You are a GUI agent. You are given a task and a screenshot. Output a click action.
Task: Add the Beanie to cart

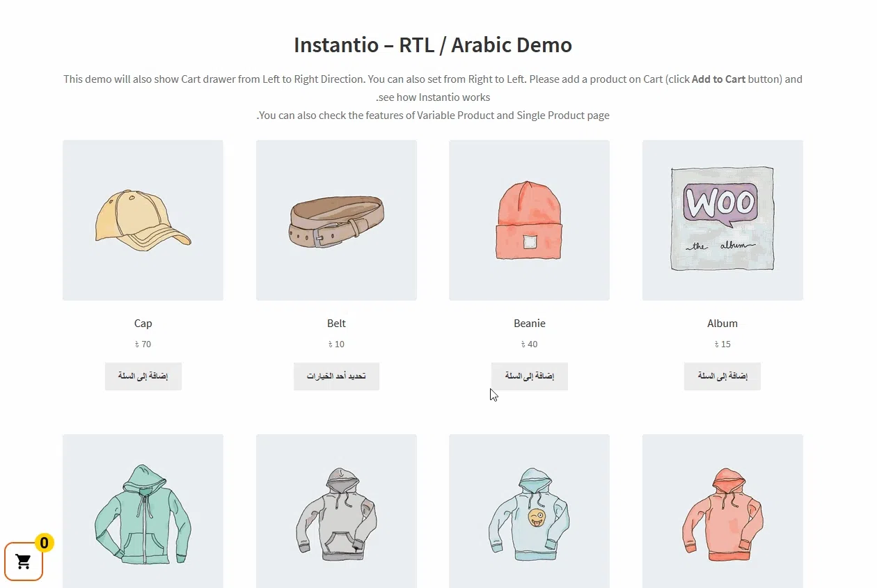point(530,376)
